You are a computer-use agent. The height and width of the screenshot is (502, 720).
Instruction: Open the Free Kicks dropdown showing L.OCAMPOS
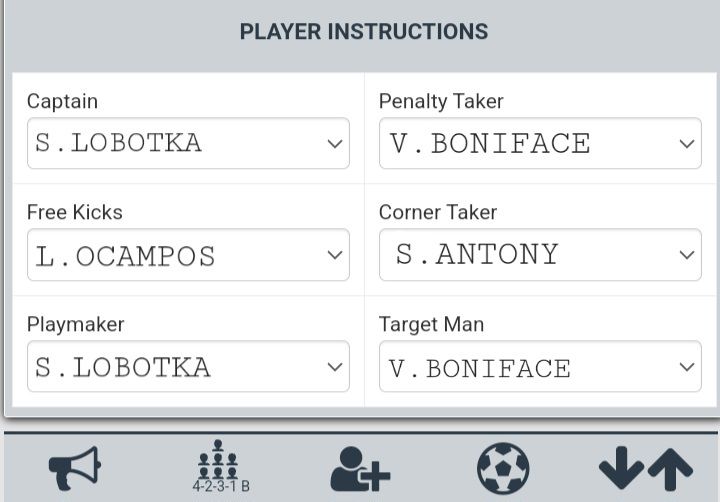tap(188, 255)
